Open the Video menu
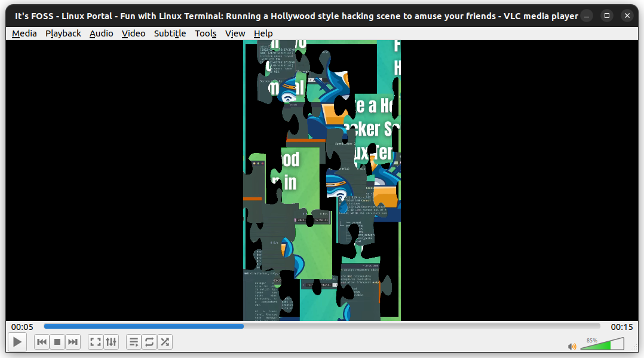The height and width of the screenshot is (358, 644). 133,33
